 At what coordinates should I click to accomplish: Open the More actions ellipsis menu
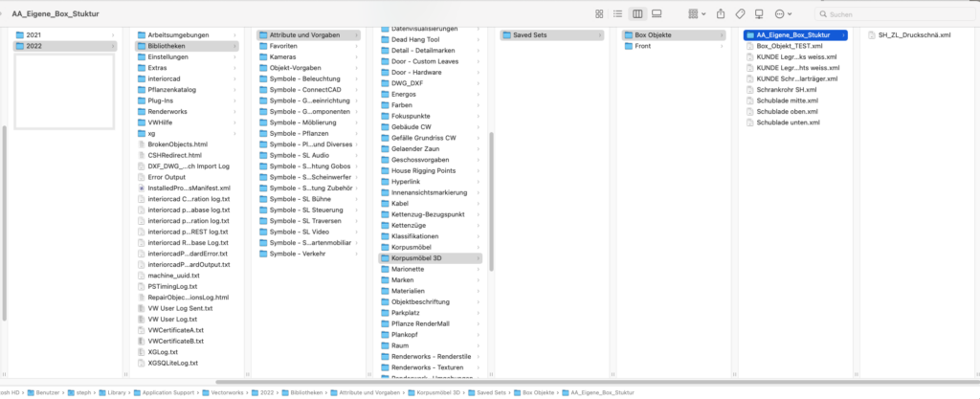[x=781, y=14]
